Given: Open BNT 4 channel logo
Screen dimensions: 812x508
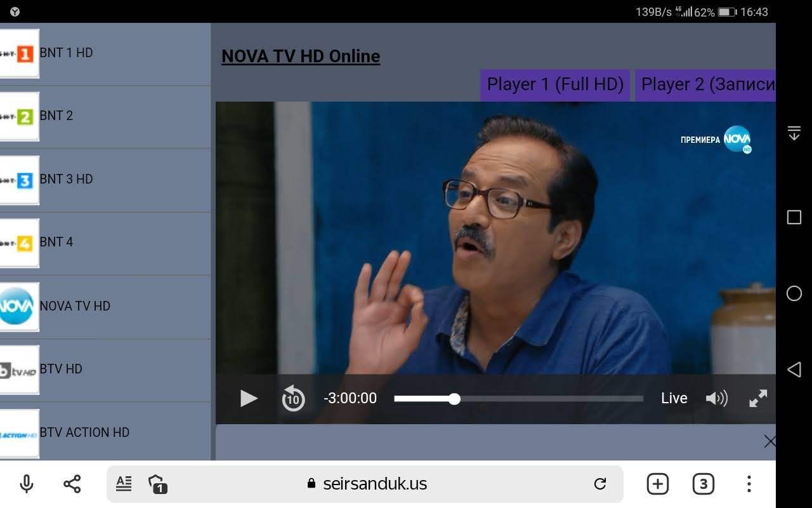Looking at the screenshot, I should pyautogui.click(x=19, y=243).
